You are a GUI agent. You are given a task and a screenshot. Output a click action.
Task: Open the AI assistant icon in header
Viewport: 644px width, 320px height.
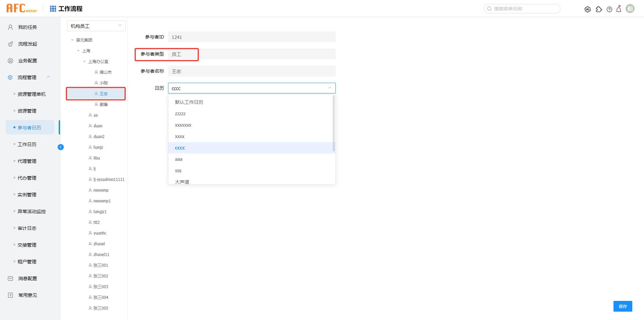point(587,9)
